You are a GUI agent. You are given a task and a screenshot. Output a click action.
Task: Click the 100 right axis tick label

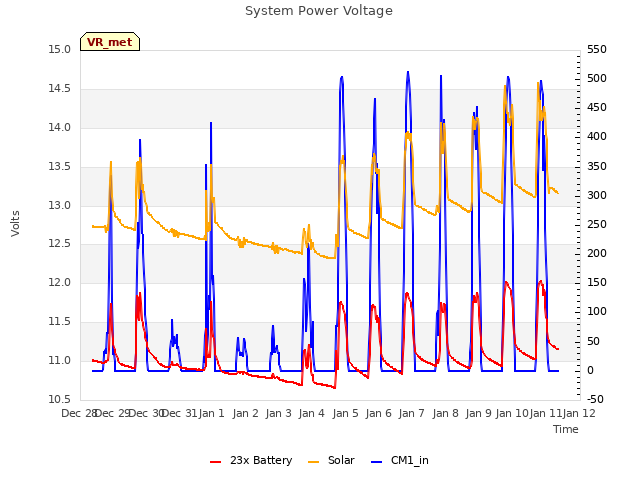click(x=597, y=311)
